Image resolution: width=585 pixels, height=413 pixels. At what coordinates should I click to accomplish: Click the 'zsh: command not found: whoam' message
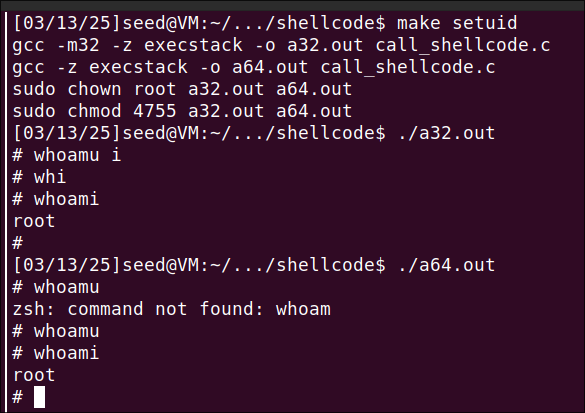tap(172, 309)
